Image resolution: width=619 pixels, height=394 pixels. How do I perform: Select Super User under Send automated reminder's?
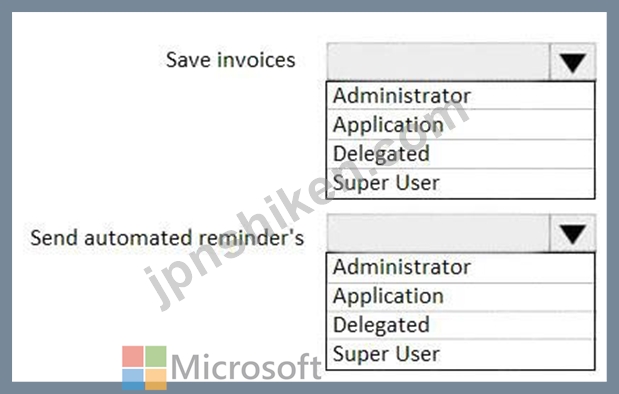(460, 354)
